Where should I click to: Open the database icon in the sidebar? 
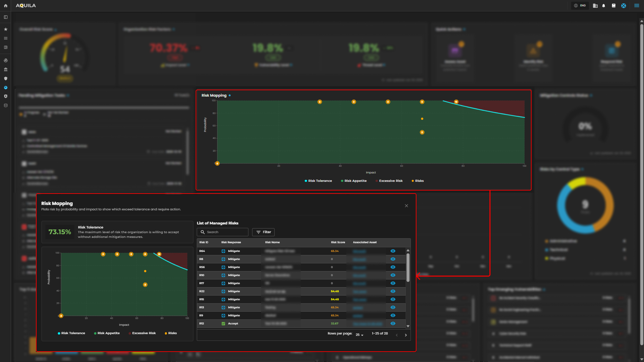click(6, 105)
